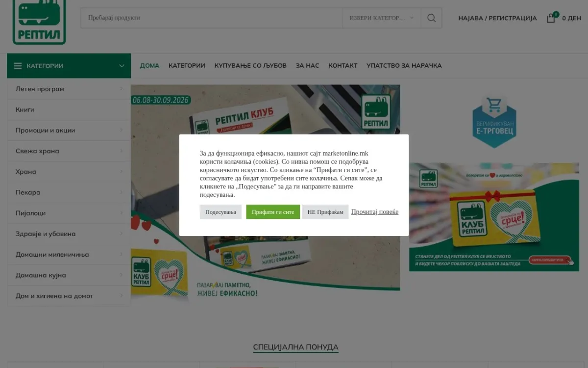Open the Контакт menu item

[x=343, y=66]
